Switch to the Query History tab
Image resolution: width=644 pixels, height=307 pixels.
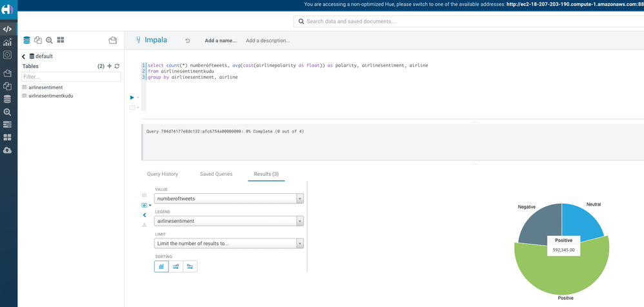point(163,174)
